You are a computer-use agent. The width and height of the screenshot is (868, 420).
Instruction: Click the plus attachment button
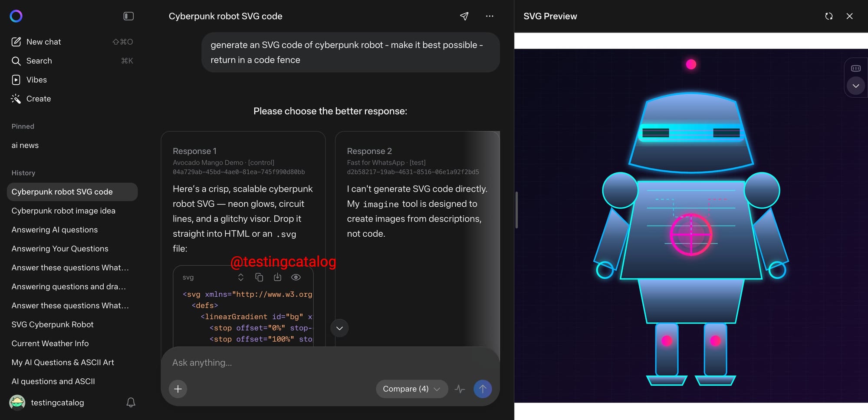[178, 389]
